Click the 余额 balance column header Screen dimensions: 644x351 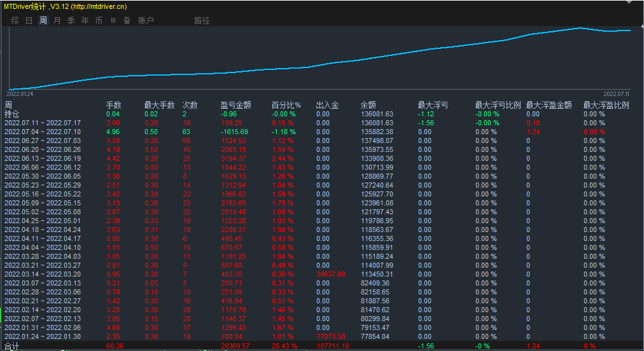pos(368,105)
